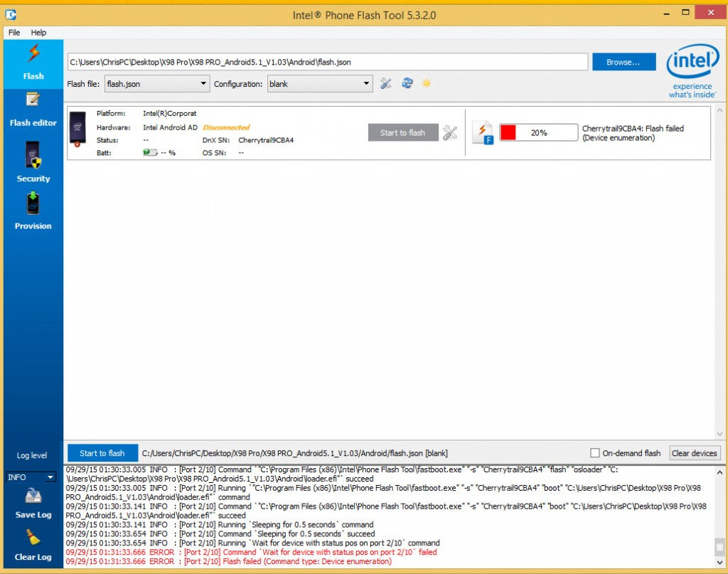This screenshot has height=574, width=728.
Task: Click the blue Start to flash button
Action: point(102,453)
